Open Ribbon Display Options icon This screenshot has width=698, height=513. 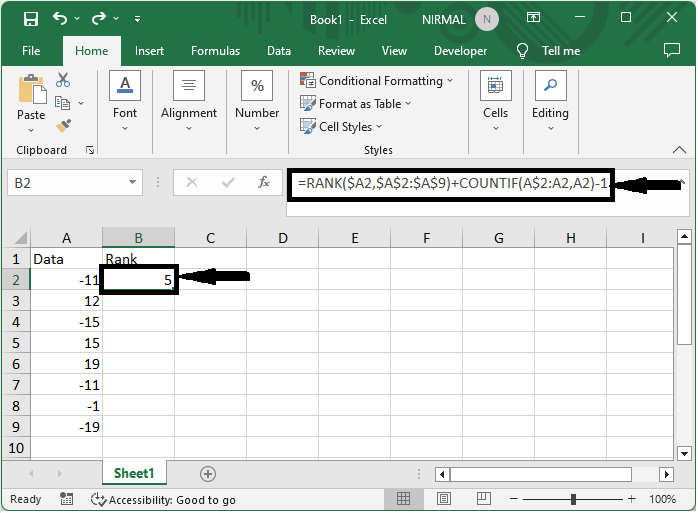533,17
